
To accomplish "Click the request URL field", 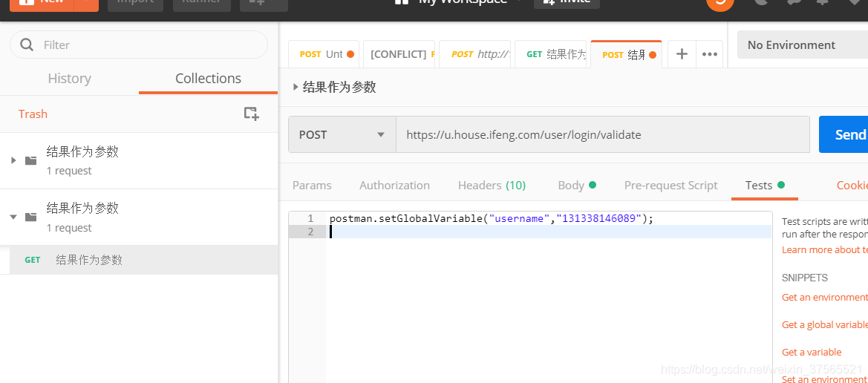I will click(x=603, y=134).
